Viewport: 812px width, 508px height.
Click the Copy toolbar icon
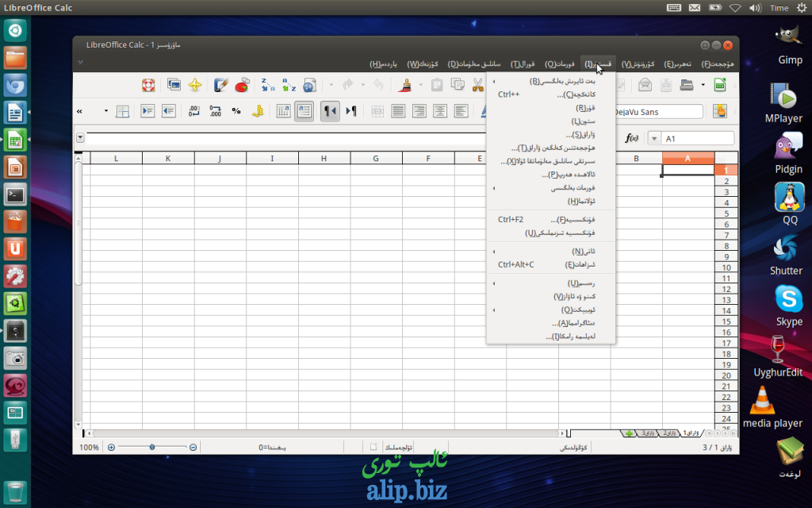pos(458,85)
